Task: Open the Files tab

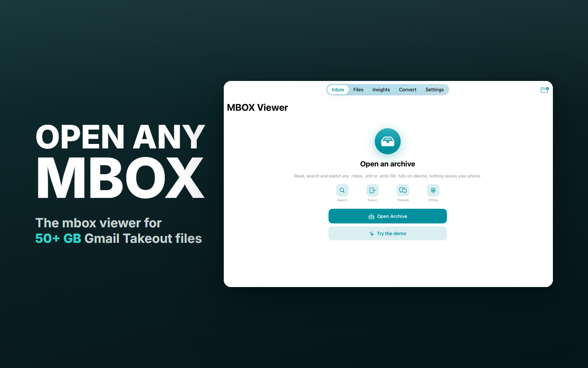Action: click(358, 90)
